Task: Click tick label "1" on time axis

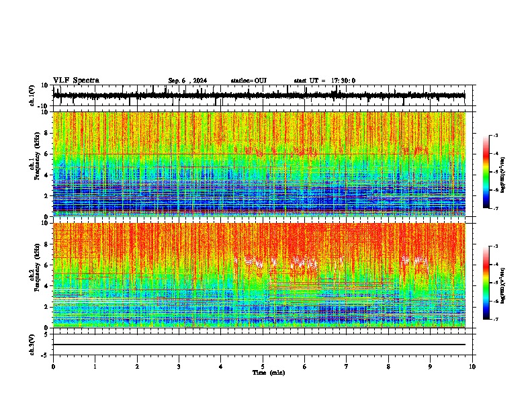Action: [95, 367]
